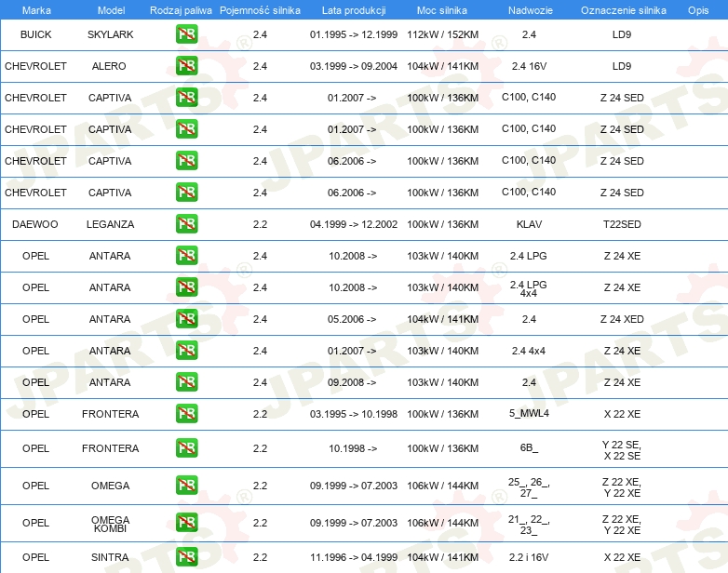
Task: Click the petrol fuel icon in the DAEWOO LEGANZA row
Action: (186, 224)
